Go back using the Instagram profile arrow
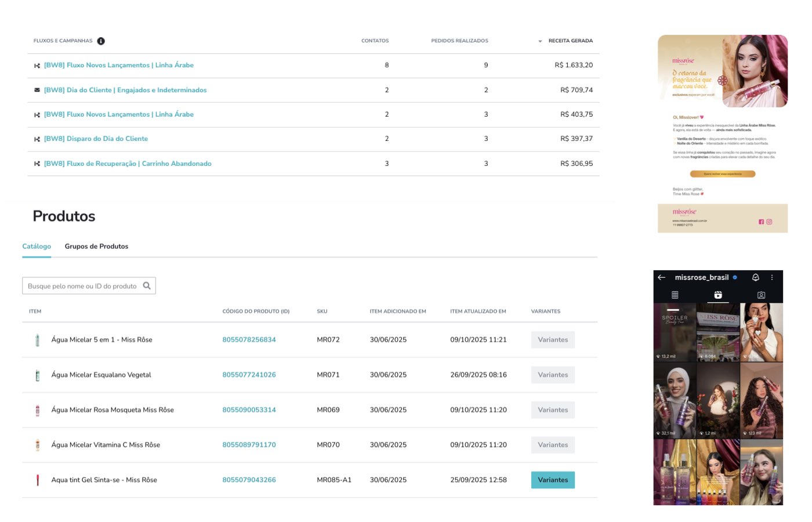Image resolution: width=812 pixels, height=522 pixels. click(661, 277)
